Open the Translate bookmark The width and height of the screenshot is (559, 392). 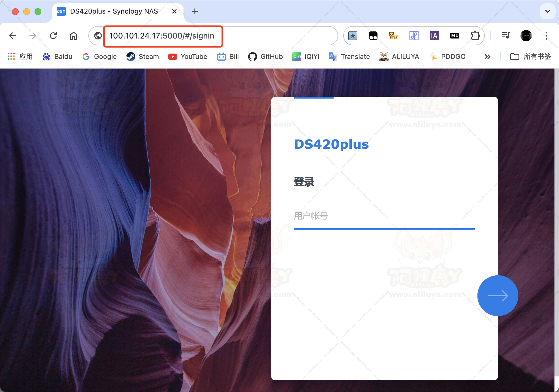pos(349,57)
